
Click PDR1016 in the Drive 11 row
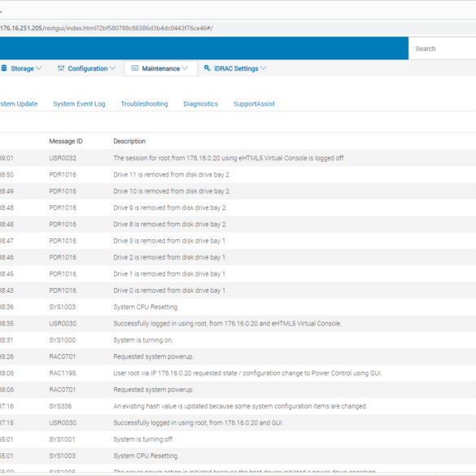(63, 175)
